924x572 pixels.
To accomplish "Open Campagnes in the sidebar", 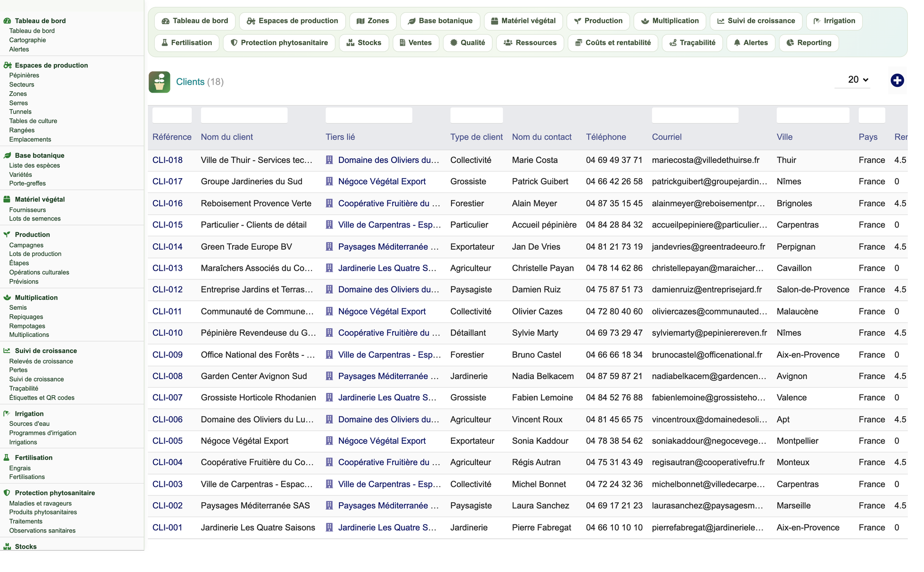I will point(26,245).
